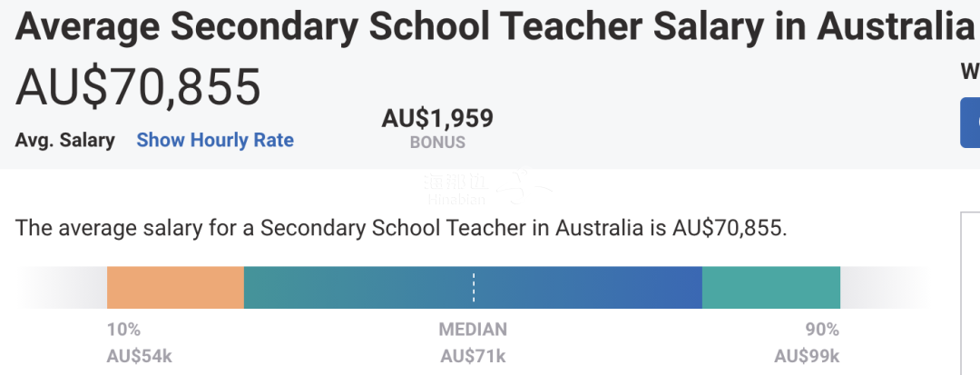
Task: Click the AU$71k median value
Action: pos(473,356)
